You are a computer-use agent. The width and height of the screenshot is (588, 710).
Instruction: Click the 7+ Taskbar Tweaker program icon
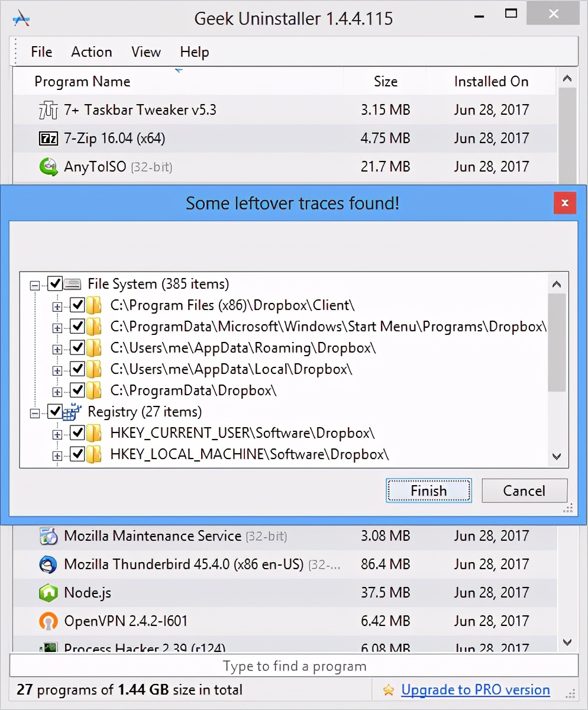(x=47, y=110)
